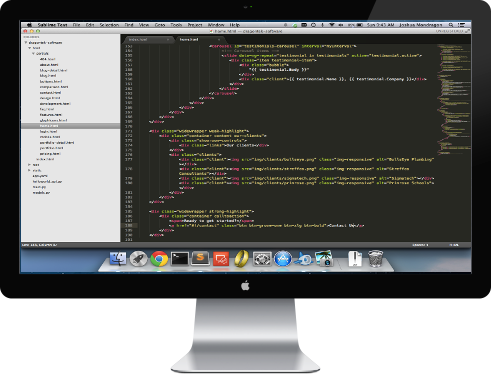Image resolution: width=491 pixels, height=375 pixels.
Task: Select the home.html tab
Action: click(x=199, y=39)
